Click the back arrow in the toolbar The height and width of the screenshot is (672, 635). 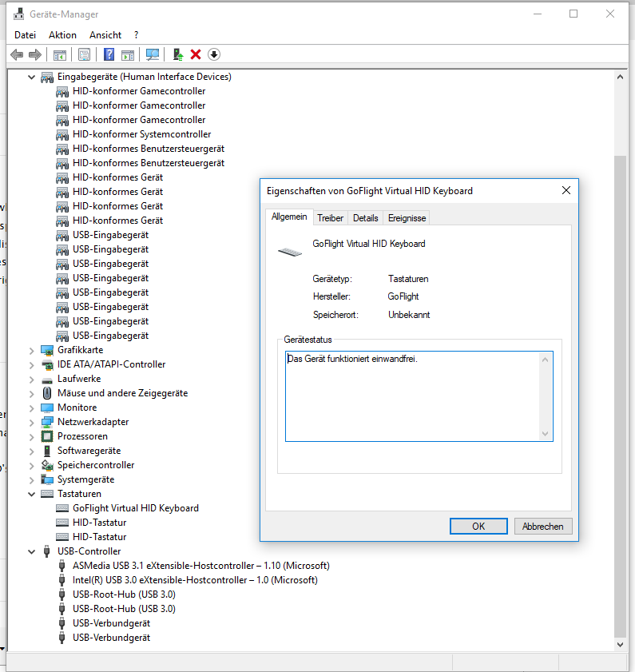(x=17, y=54)
